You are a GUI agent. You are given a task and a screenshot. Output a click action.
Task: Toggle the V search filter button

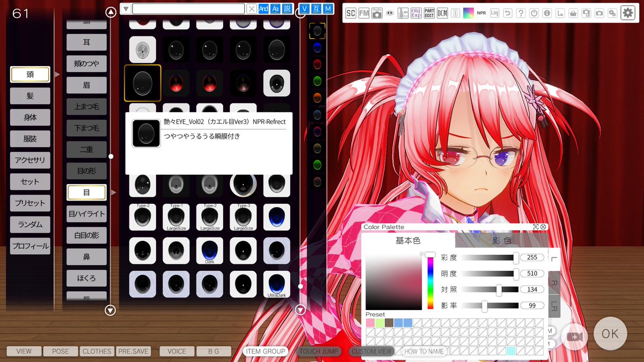[304, 9]
